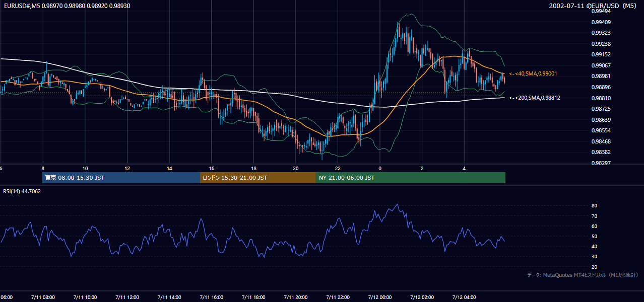Select the 東京 08:00-15:30 JST session bar

point(121,178)
